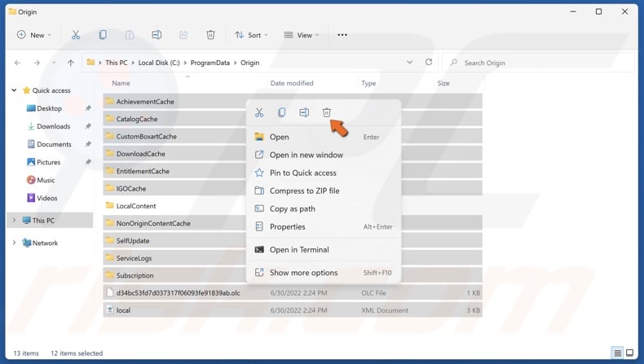Switch to large thumbnails view in status bar

[x=629, y=353]
